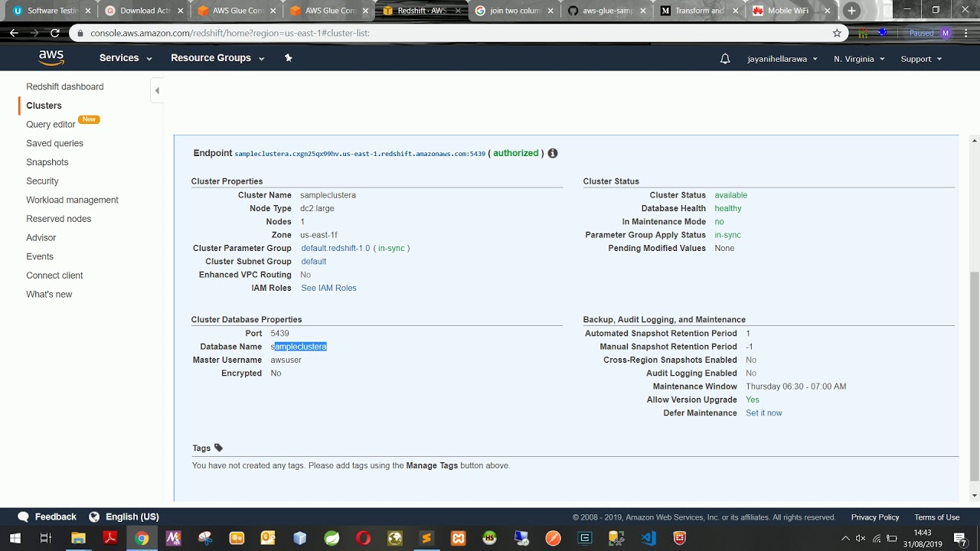Open Advisor in the sidebar
Image resolution: width=980 pixels, height=551 pixels.
[41, 238]
